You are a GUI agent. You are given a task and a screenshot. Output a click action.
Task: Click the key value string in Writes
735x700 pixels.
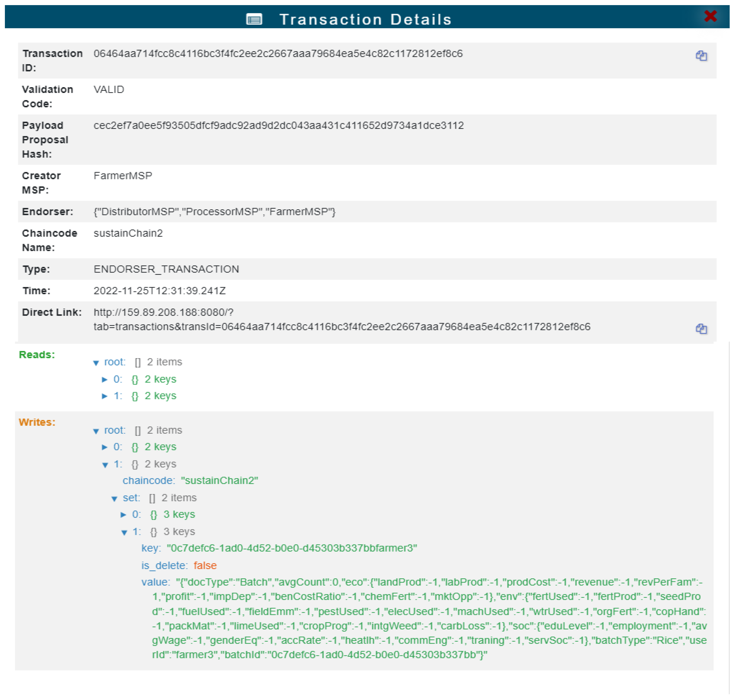pyautogui.click(x=291, y=548)
